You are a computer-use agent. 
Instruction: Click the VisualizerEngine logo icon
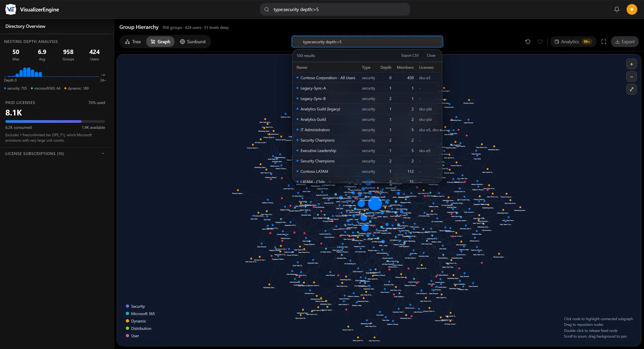coord(11,9)
